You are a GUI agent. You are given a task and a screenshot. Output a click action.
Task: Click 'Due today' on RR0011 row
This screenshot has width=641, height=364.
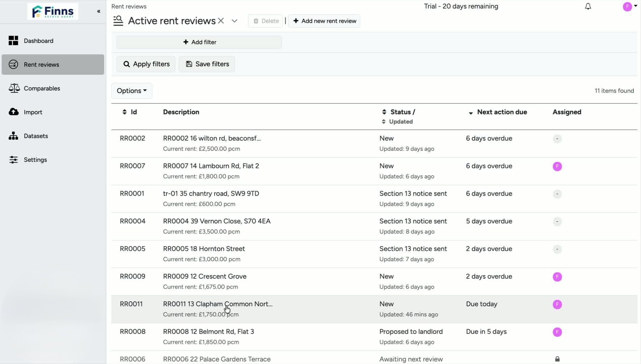(481, 304)
